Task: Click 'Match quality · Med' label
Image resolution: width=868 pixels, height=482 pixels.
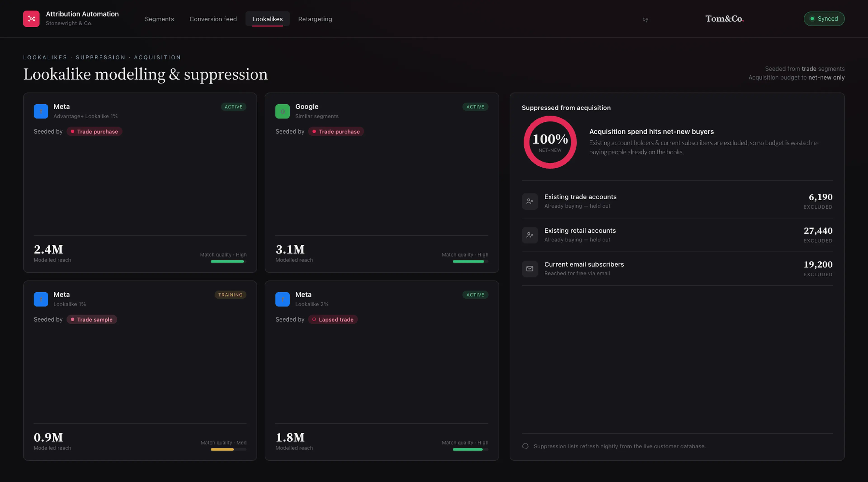Action: pyautogui.click(x=223, y=443)
